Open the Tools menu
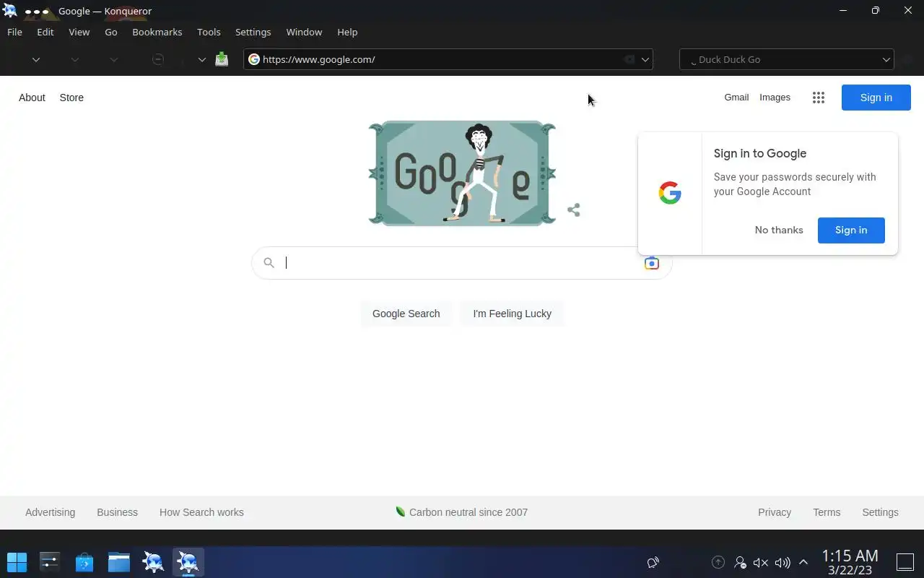Image resolution: width=924 pixels, height=578 pixels. [x=209, y=32]
